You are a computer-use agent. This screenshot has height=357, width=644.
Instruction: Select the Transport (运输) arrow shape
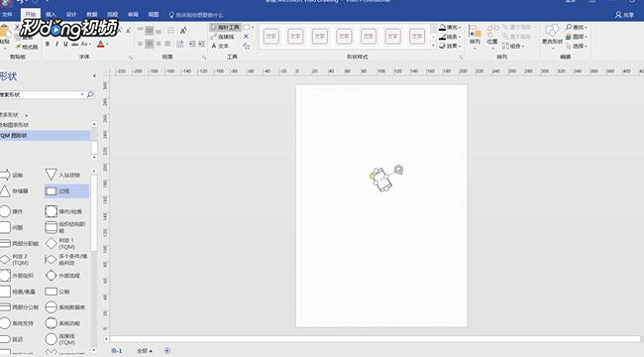12,175
